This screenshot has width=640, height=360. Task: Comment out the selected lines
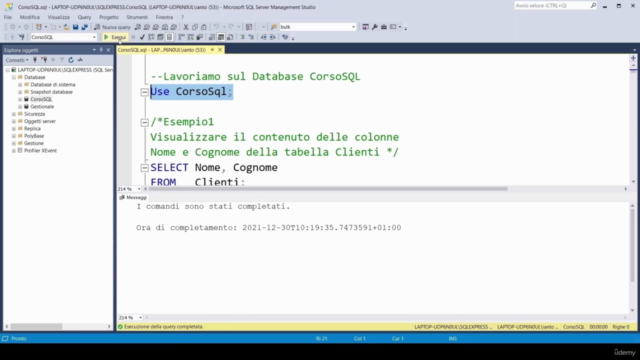pos(242,37)
